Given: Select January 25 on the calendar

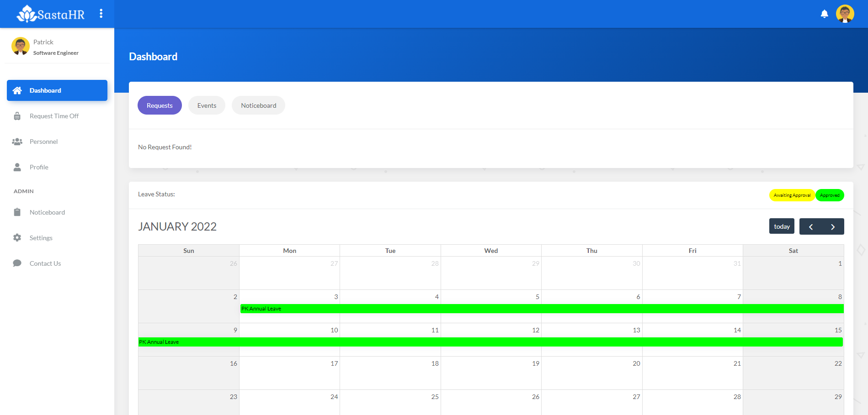Looking at the screenshot, I should pos(390,403).
